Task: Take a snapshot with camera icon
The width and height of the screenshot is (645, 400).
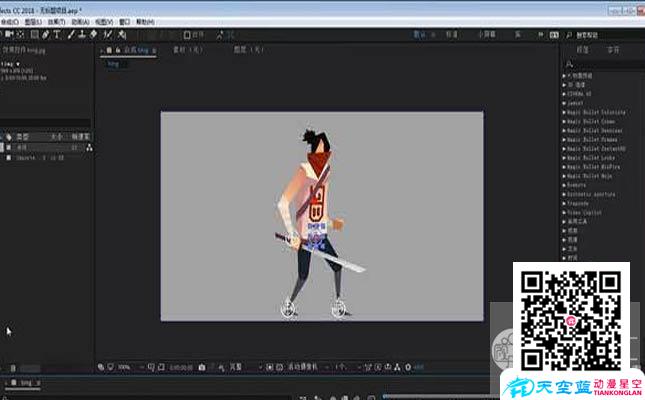Action: coord(202,367)
